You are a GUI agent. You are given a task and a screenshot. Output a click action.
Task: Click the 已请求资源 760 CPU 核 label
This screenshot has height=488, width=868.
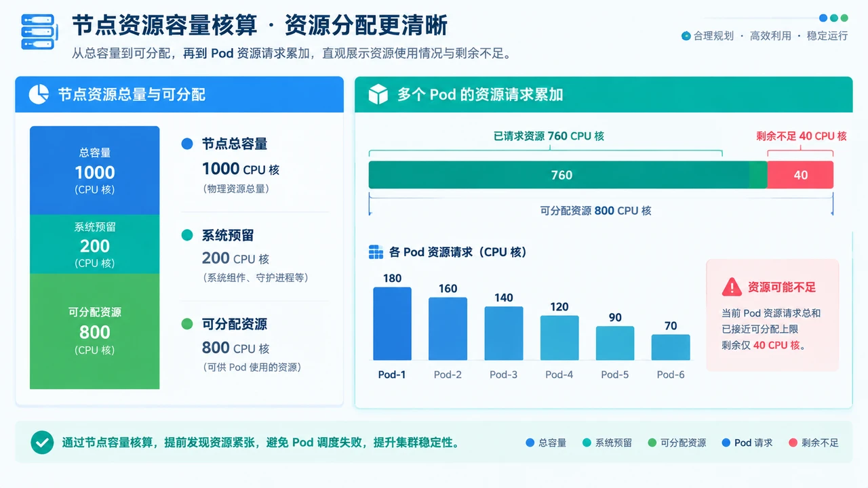pos(549,136)
